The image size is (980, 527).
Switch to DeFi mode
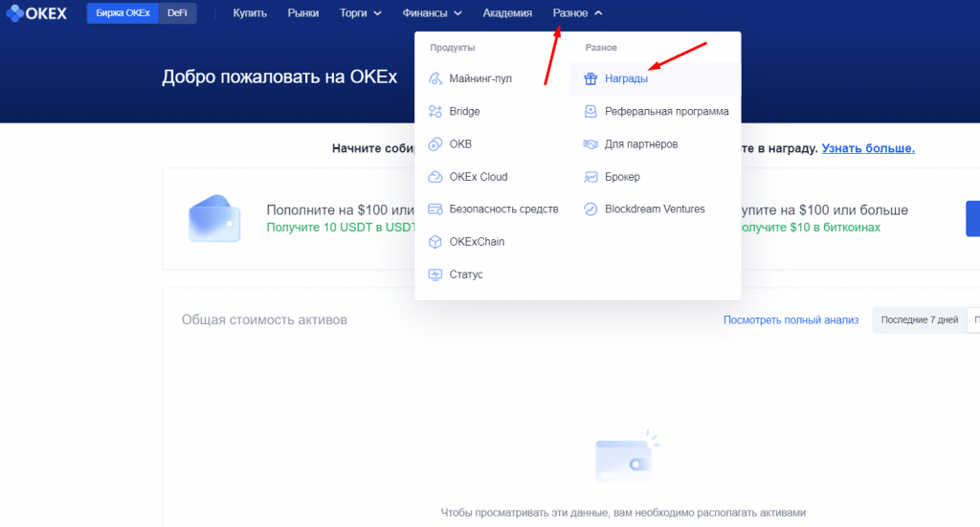[x=177, y=13]
